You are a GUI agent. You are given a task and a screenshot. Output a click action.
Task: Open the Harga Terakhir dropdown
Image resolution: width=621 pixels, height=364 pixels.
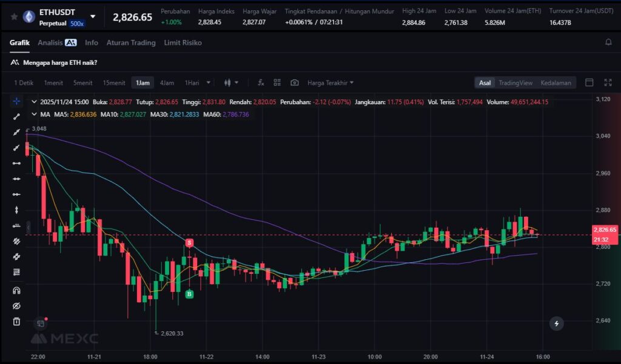331,83
